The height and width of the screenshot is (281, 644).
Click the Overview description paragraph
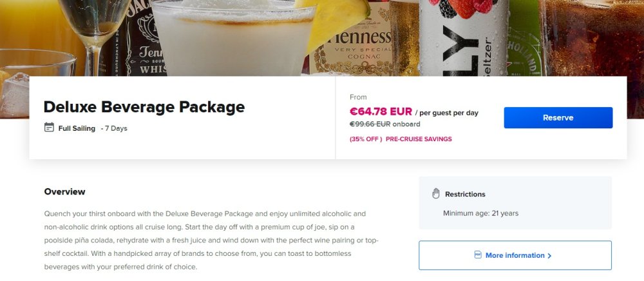tap(211, 240)
